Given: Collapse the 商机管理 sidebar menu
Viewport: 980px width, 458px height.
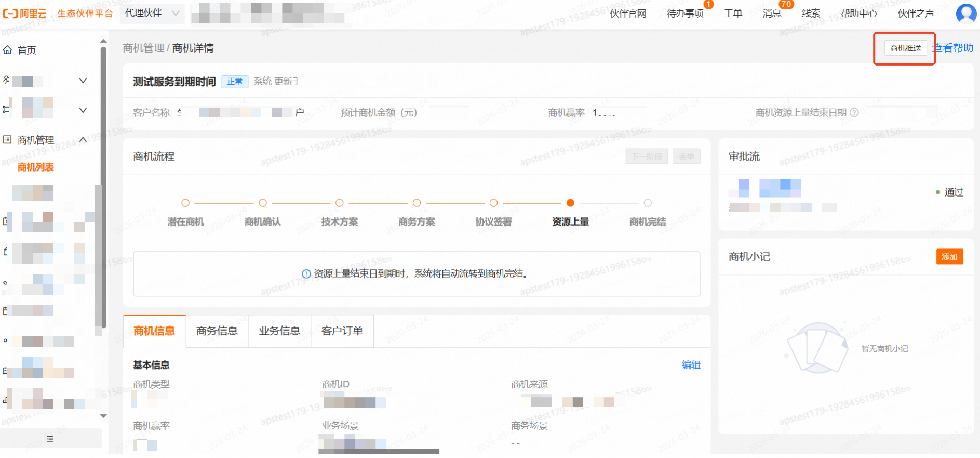Looking at the screenshot, I should click(83, 139).
